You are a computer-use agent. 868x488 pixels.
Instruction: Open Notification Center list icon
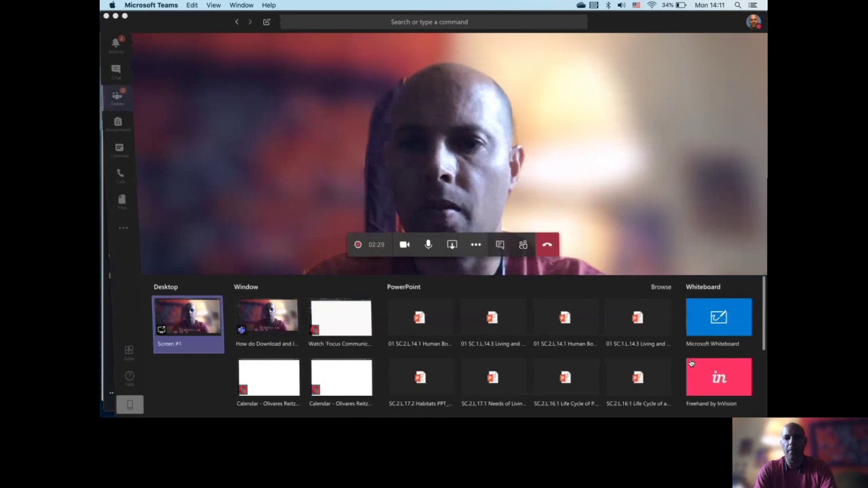point(753,5)
